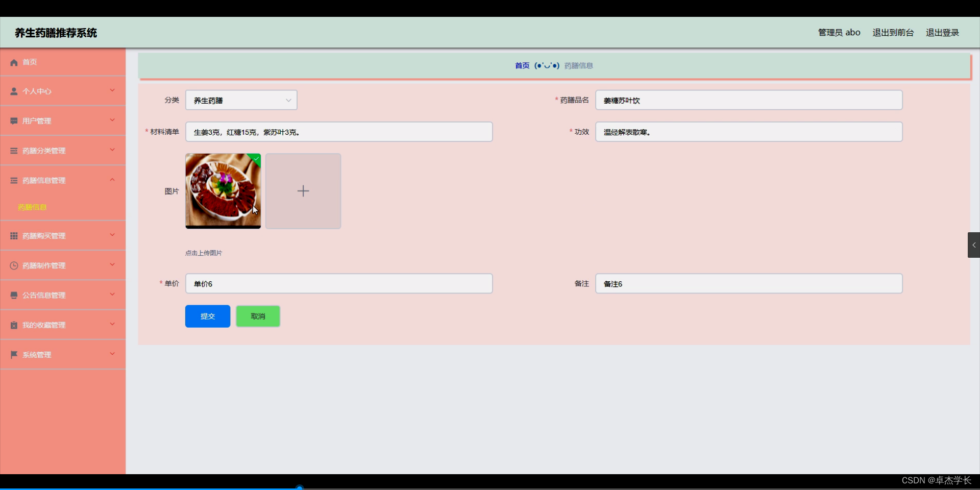Expand the 药膳制作管理 menu chevron
The height and width of the screenshot is (490, 980).
[112, 264]
